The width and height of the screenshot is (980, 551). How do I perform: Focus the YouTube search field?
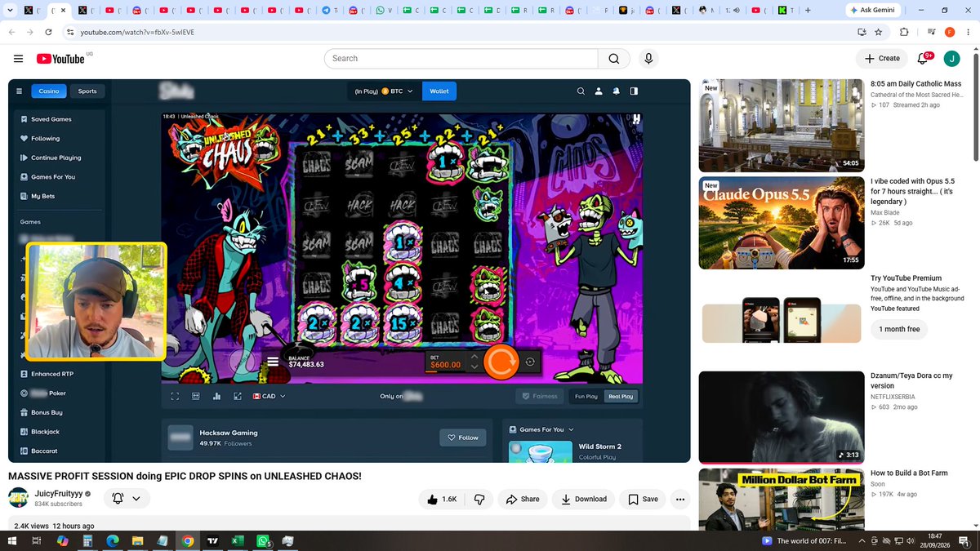click(461, 59)
